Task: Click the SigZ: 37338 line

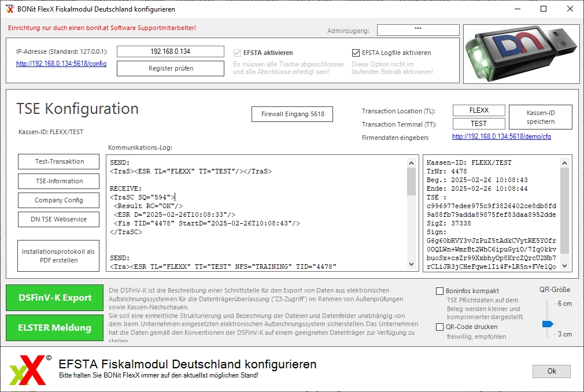Action: 449,223
